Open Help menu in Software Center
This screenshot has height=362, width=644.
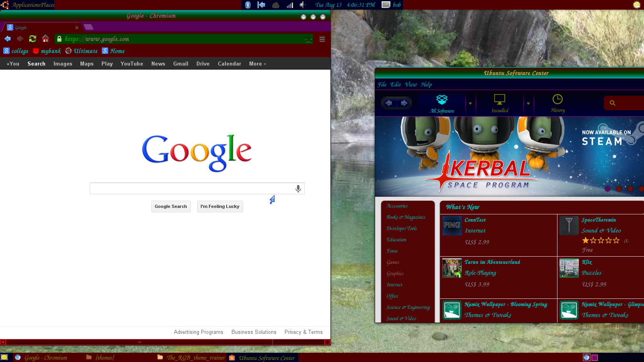[x=426, y=84]
